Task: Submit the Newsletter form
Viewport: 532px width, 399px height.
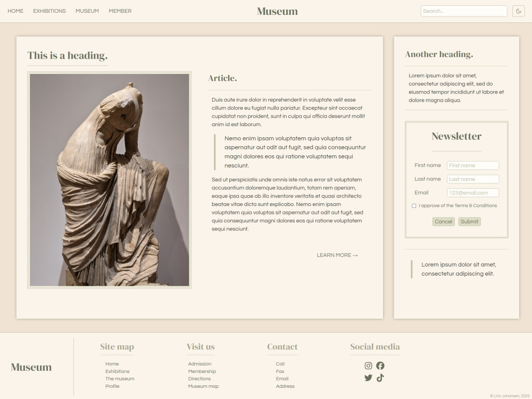Action: 469,221
